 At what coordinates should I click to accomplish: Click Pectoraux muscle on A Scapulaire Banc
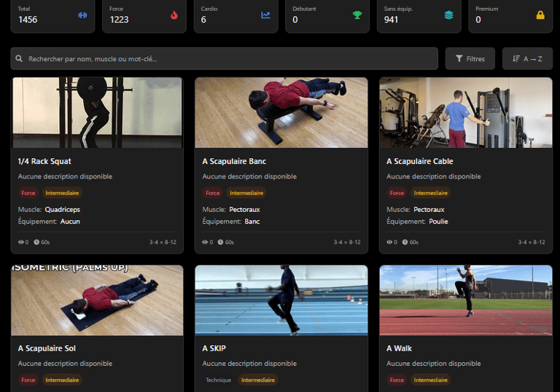click(245, 210)
